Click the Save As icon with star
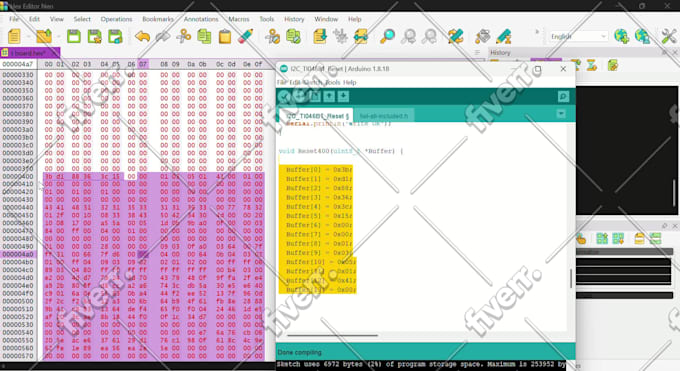680x371 pixels. click(x=95, y=36)
